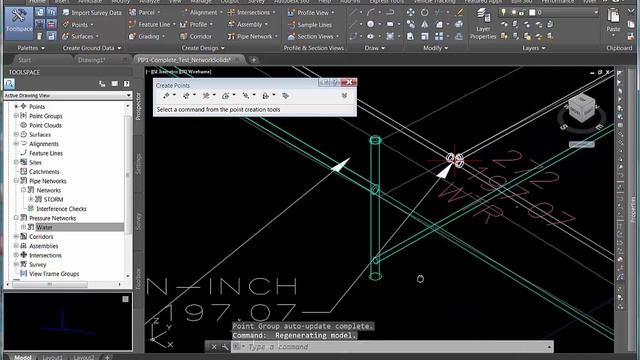Open the Settings side tab
The height and width of the screenshot is (360, 640).
click(138, 164)
